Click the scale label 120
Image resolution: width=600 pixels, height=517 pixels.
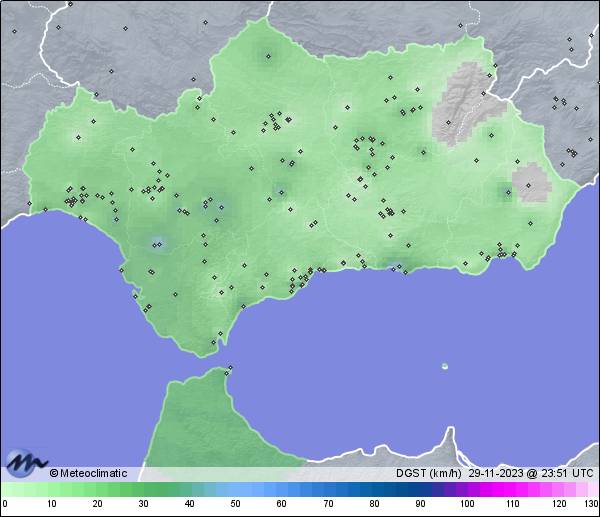click(559, 503)
